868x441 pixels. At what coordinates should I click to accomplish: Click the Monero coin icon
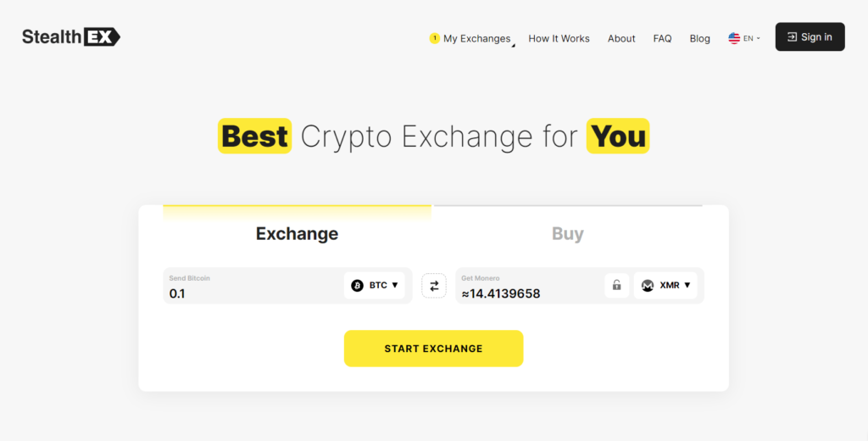pyautogui.click(x=648, y=286)
